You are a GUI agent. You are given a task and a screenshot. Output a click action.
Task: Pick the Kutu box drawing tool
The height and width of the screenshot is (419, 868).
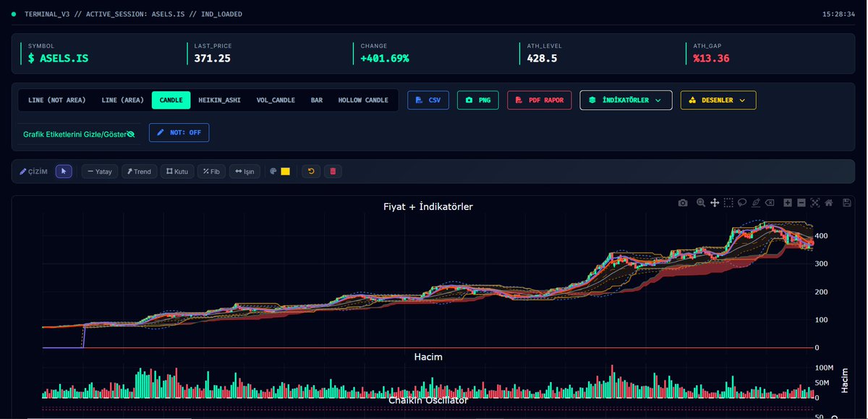tap(177, 172)
